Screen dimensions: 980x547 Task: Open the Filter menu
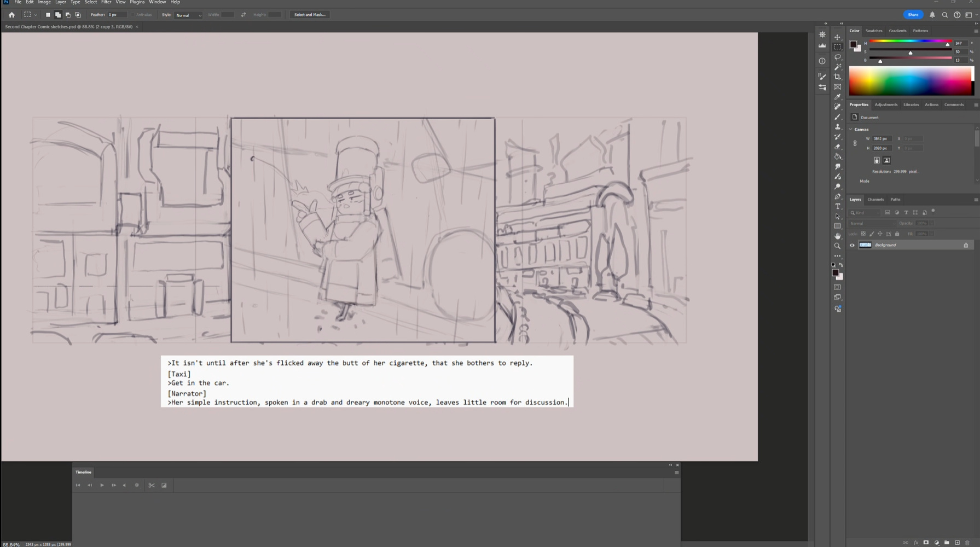click(x=106, y=2)
